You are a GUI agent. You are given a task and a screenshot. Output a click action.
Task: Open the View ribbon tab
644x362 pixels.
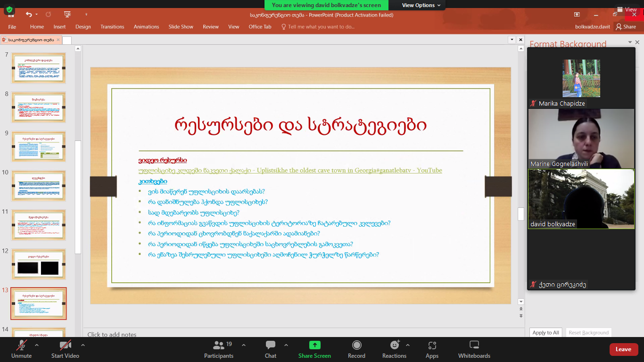(x=234, y=27)
